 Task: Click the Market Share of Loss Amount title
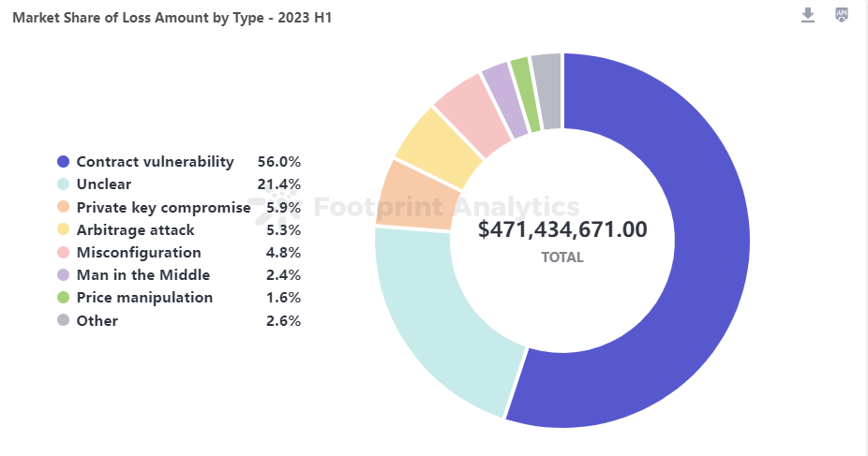172,18
